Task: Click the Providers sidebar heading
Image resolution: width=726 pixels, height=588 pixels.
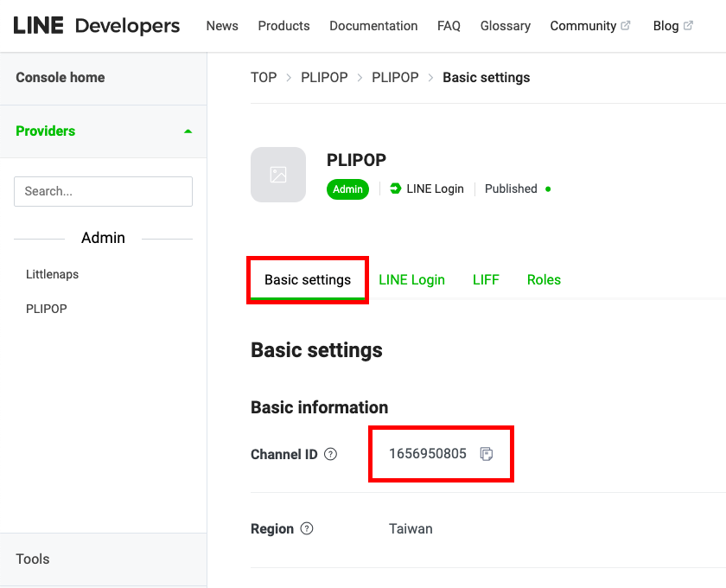Action: pyautogui.click(x=45, y=131)
